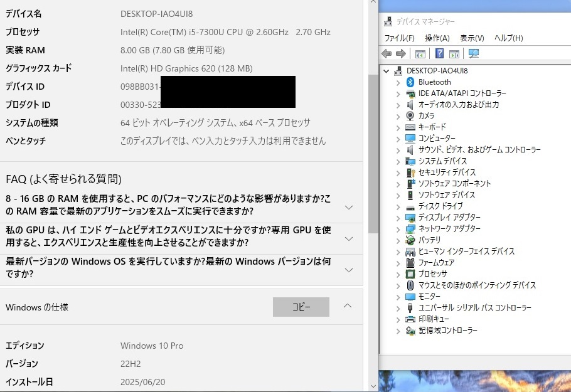Click the 22H2 version value
The image size is (571, 392).
[x=131, y=364]
